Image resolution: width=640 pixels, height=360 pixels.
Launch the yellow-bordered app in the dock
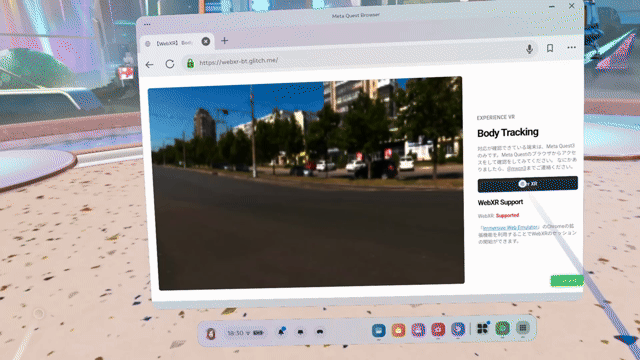(398, 330)
